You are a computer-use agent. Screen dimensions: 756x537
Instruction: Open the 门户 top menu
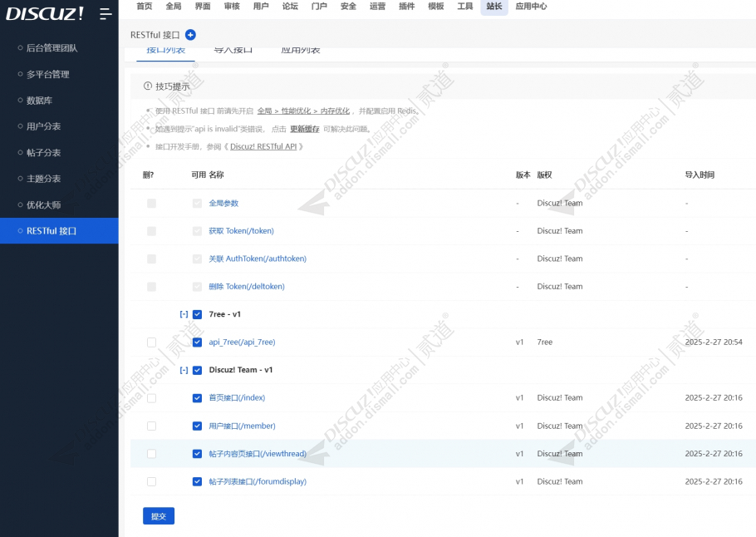point(319,7)
